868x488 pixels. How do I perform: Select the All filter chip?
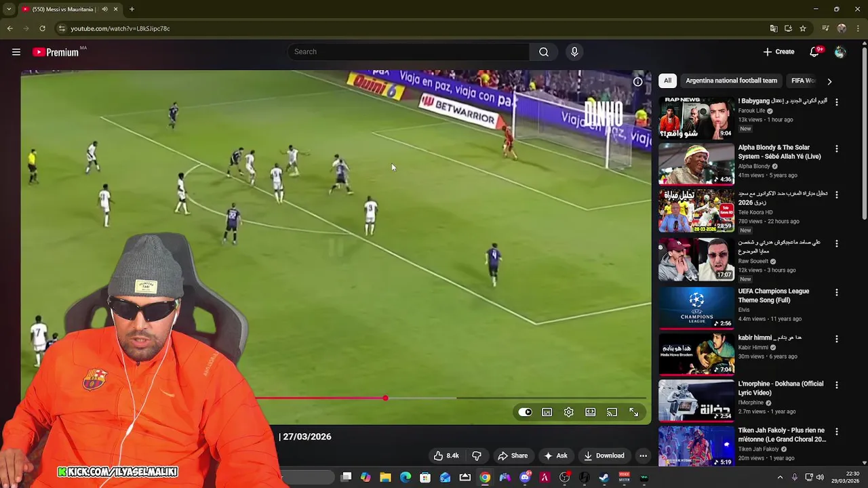pyautogui.click(x=667, y=81)
